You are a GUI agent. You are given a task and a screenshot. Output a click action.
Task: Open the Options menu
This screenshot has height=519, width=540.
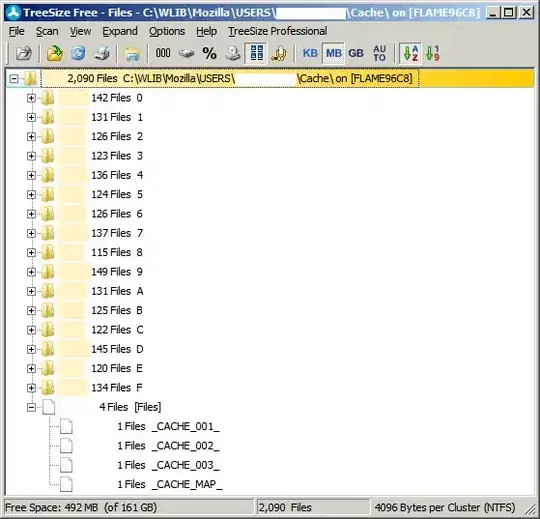[167, 31]
